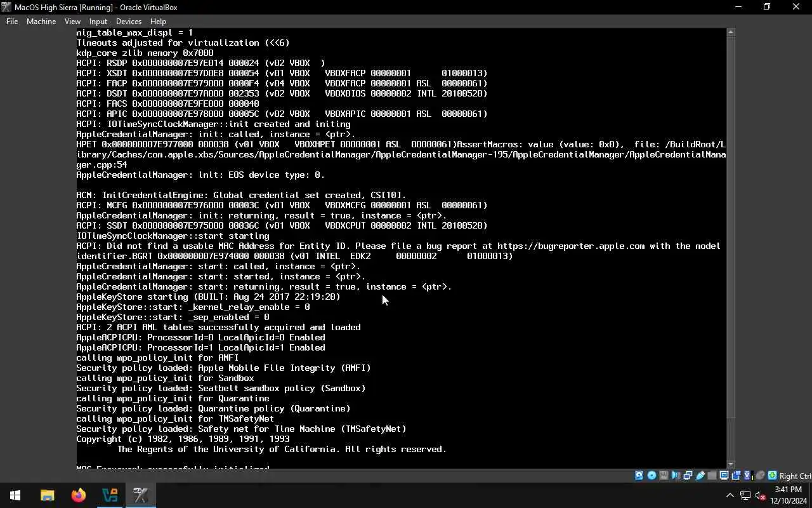Click the keyboard capture arrow icon
The height and width of the screenshot is (508, 812).
coord(772,476)
